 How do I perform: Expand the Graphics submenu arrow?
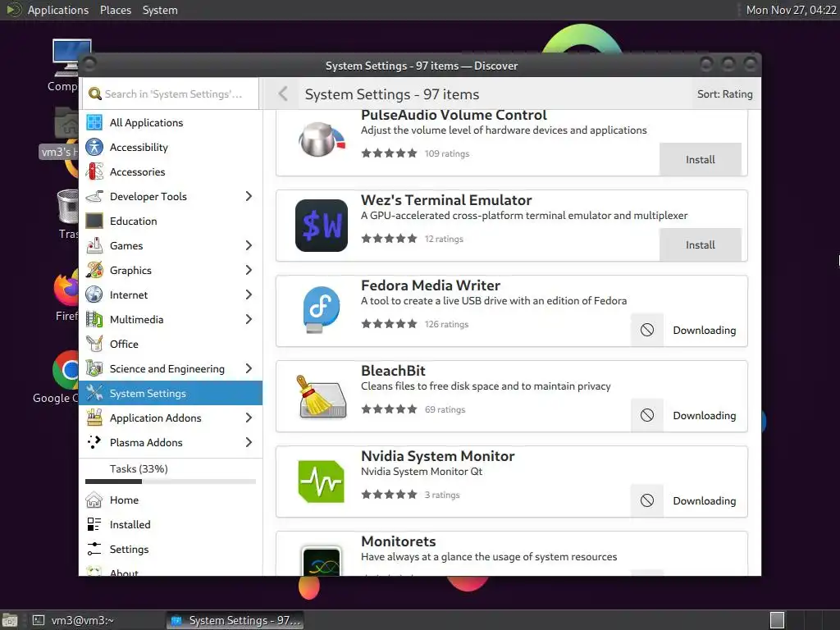click(x=249, y=271)
